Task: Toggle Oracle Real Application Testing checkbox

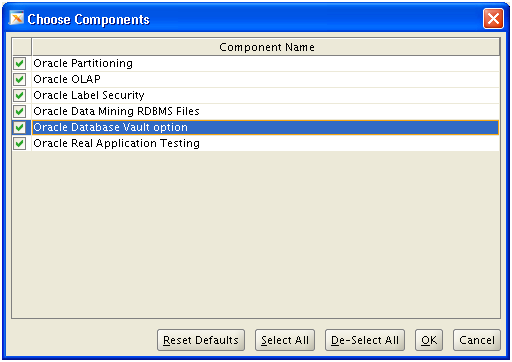Action: 20,143
